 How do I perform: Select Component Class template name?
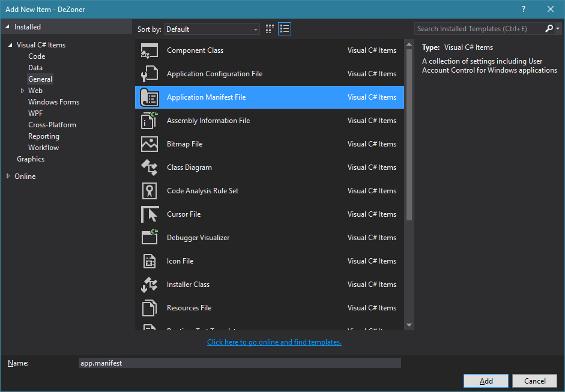(x=195, y=50)
